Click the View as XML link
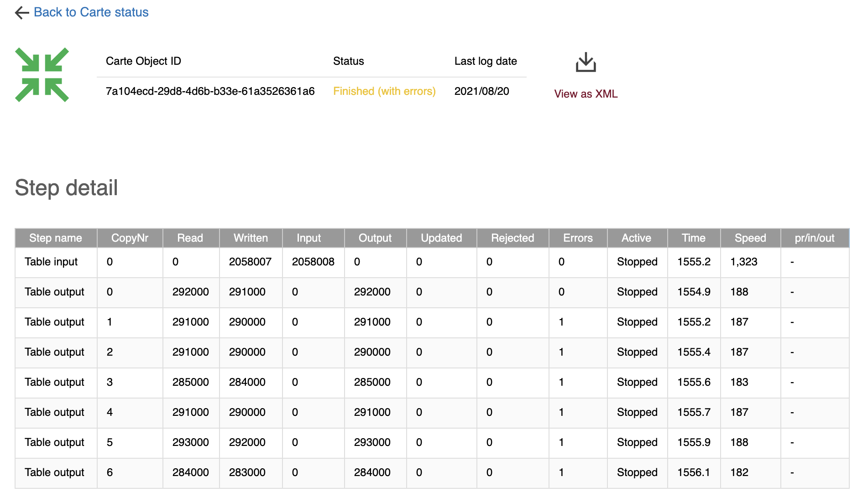Viewport: 868px width, 497px height. [586, 93]
